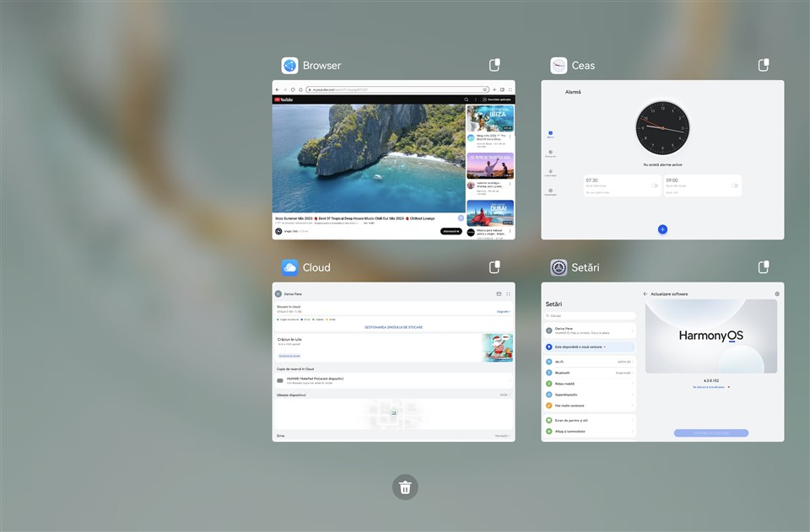Open the Wi-Fi row in Setări
Viewport: 810px width, 532px height.
point(589,362)
